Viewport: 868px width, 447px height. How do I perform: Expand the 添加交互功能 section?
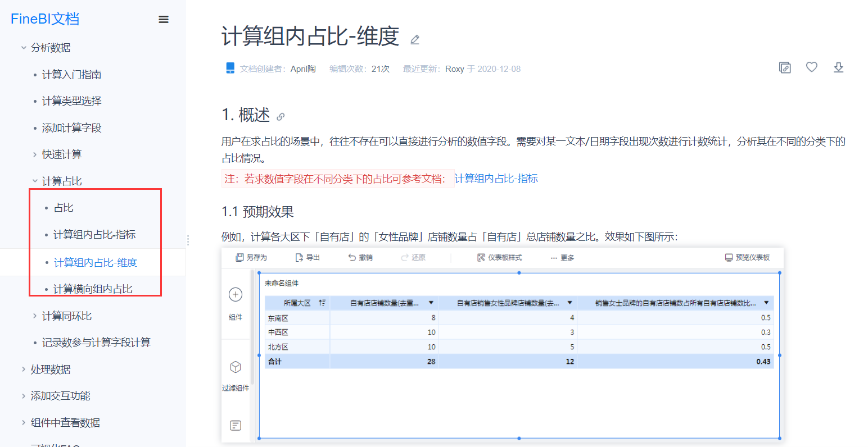[24, 396]
